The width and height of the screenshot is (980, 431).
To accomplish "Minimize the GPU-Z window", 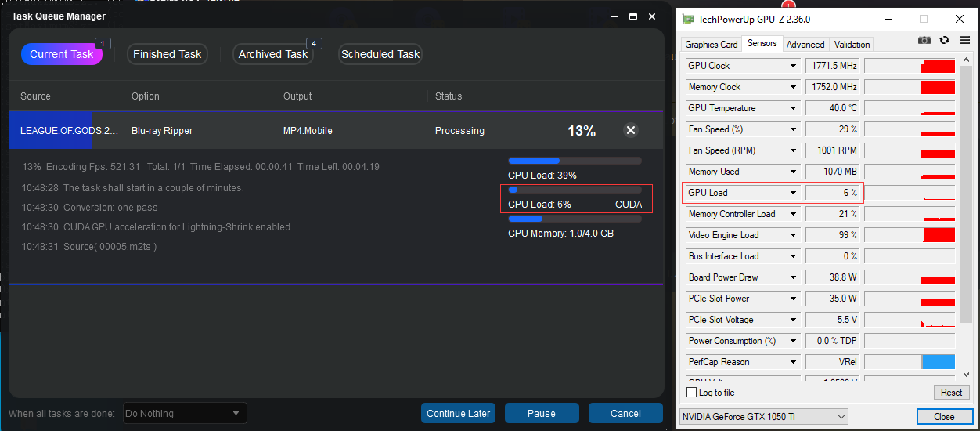I will click(888, 19).
